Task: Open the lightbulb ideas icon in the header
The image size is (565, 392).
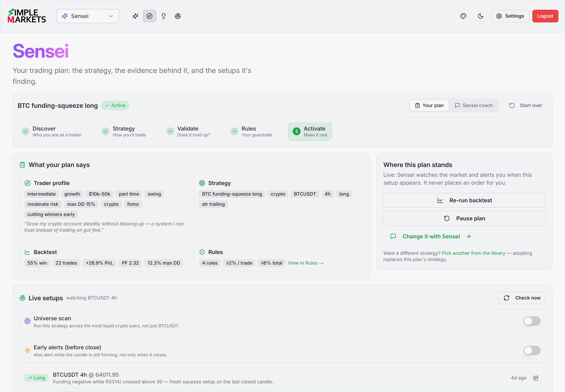Action: [x=164, y=16]
